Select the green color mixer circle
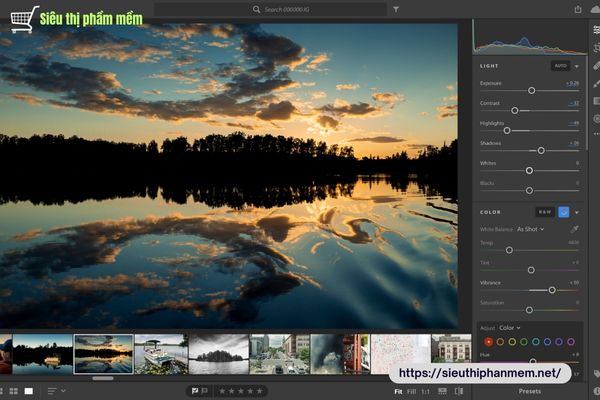This screenshot has height=400, width=600. [x=524, y=341]
